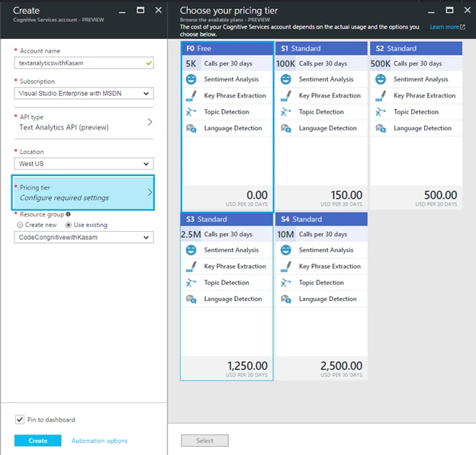The width and height of the screenshot is (476, 455).
Task: Click Language Detection icon in S4 Standard
Action: (x=285, y=299)
